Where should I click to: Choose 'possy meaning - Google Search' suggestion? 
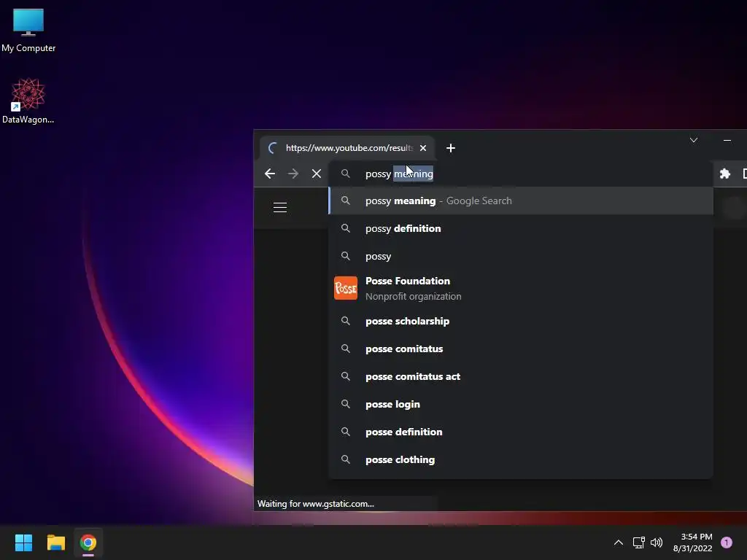521,201
